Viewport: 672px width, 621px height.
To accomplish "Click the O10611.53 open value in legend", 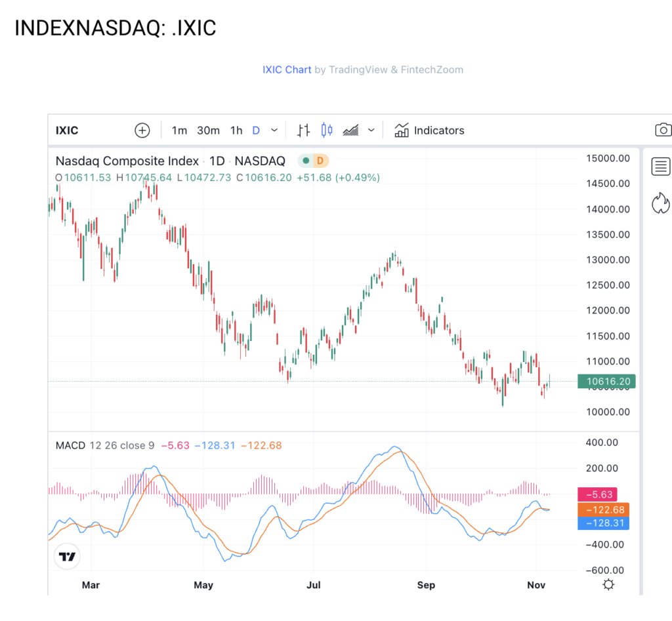I will click(x=83, y=178).
